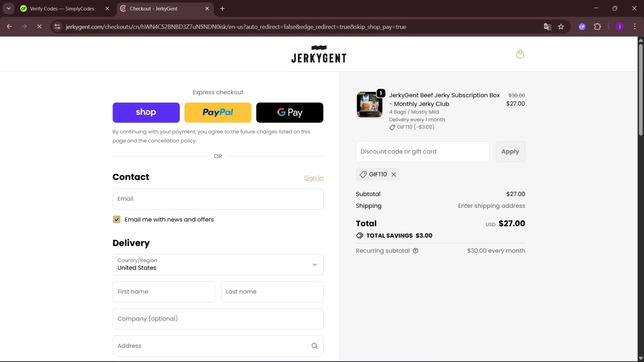The height and width of the screenshot is (362, 644).
Task: Click the Enter shipping address text
Action: click(492, 206)
